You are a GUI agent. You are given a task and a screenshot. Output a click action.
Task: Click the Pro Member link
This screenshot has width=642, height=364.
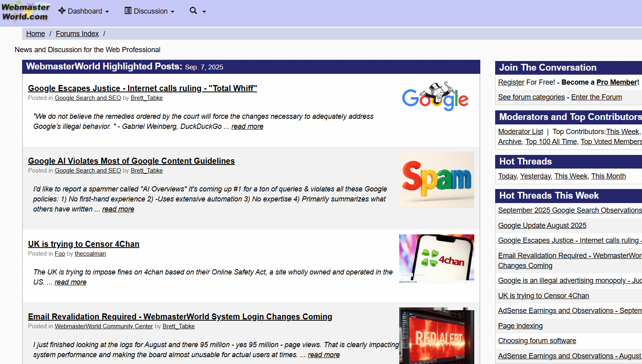pos(617,82)
